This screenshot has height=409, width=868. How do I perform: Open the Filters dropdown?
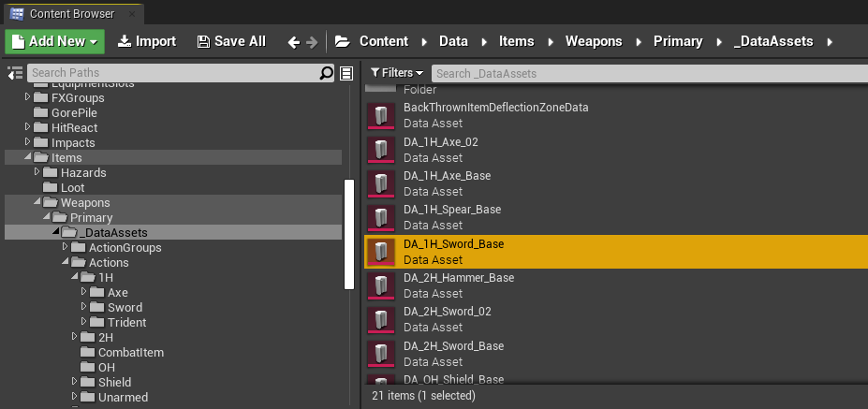tap(397, 73)
